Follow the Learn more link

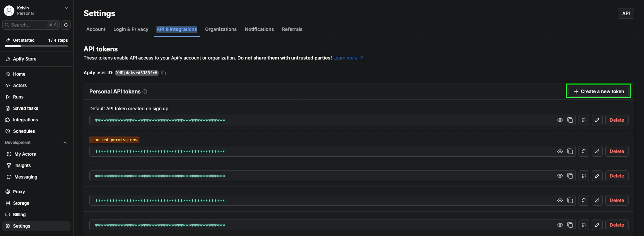[348, 58]
